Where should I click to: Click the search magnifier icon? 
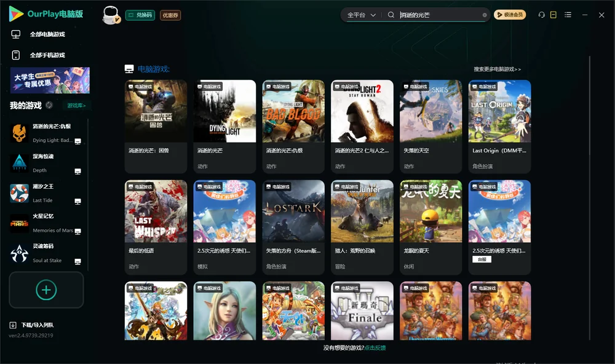(x=391, y=15)
